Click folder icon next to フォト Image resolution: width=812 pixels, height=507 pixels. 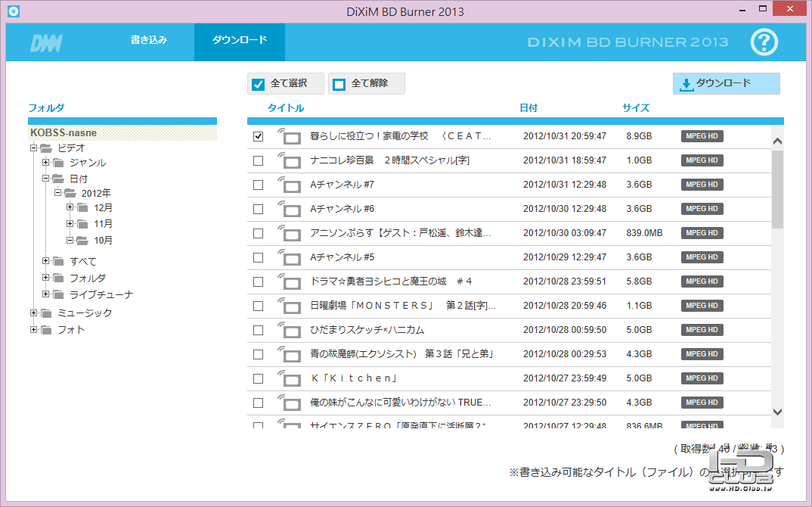[47, 330]
